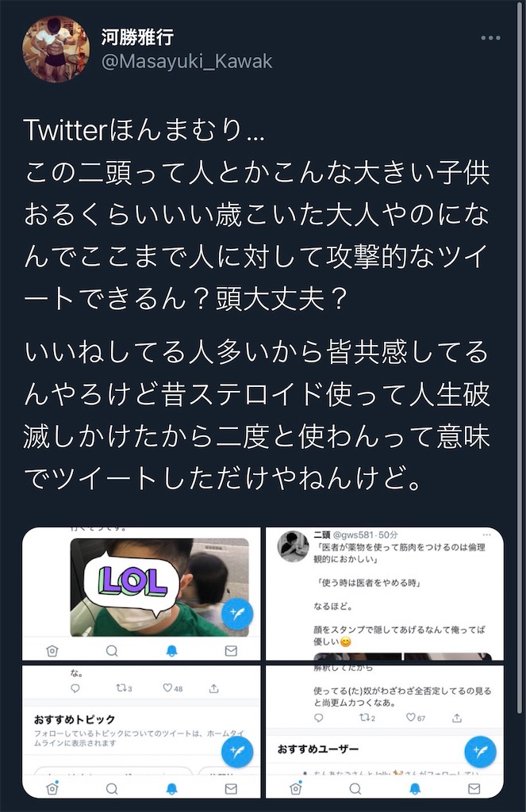Viewport: 526px width, 812px height.
Task: Click the heart icon showing 48 likes
Action: pyautogui.click(x=167, y=688)
